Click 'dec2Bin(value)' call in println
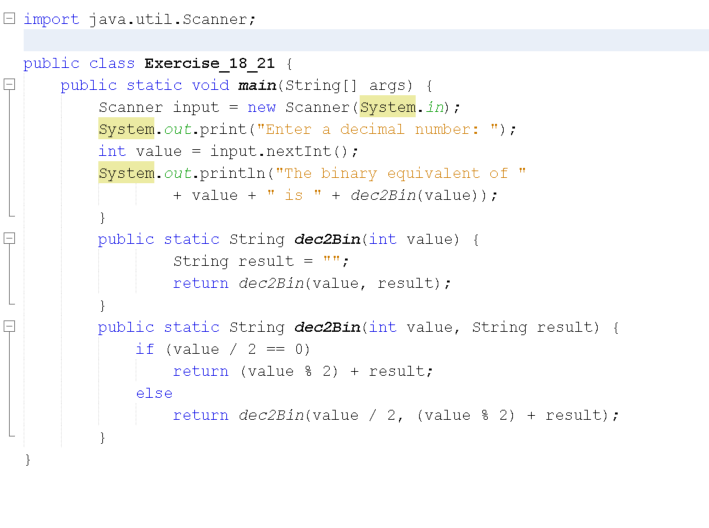Image resolution: width=709 pixels, height=528 pixels. click(x=418, y=195)
